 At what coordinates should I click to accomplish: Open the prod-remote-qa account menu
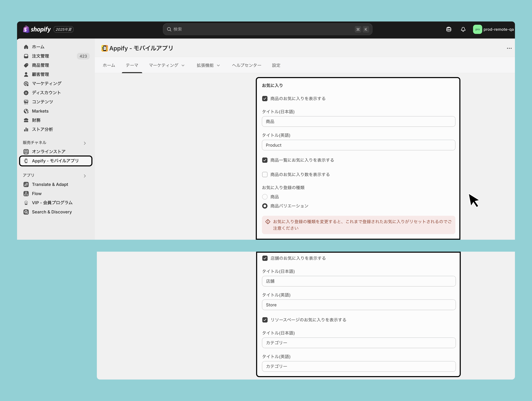click(493, 29)
